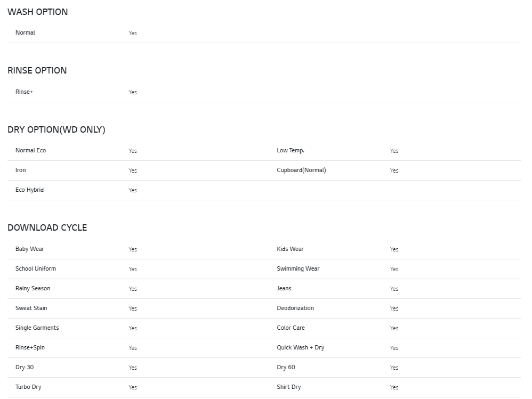Click the Cupboard(Normal) label
Viewport: 532px width, 399px height.
coord(301,170)
